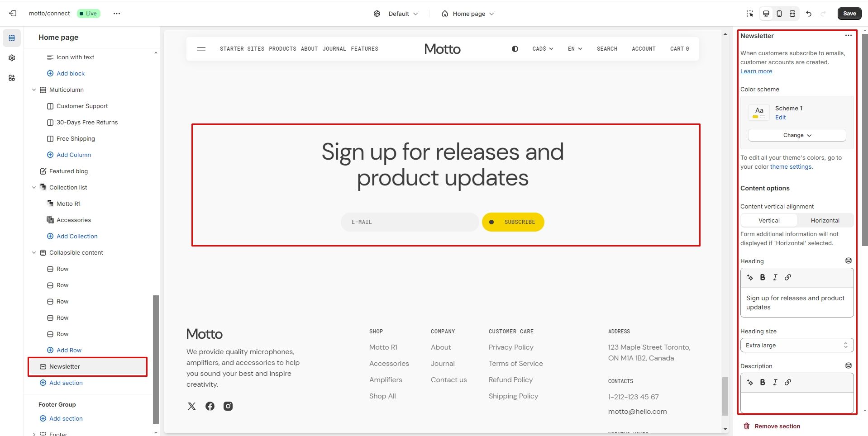Click the exit editor icon
This screenshot has width=868, height=436.
coord(13,14)
